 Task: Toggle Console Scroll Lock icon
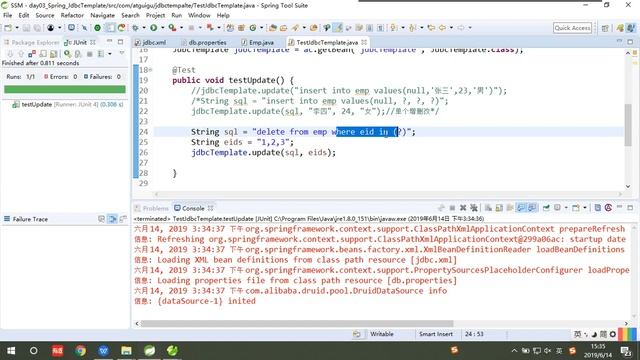point(499,208)
